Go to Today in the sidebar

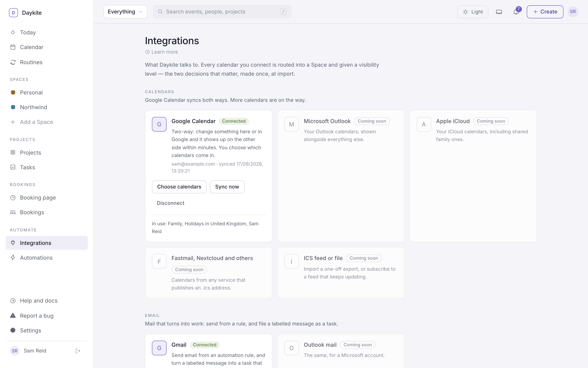[47, 32]
